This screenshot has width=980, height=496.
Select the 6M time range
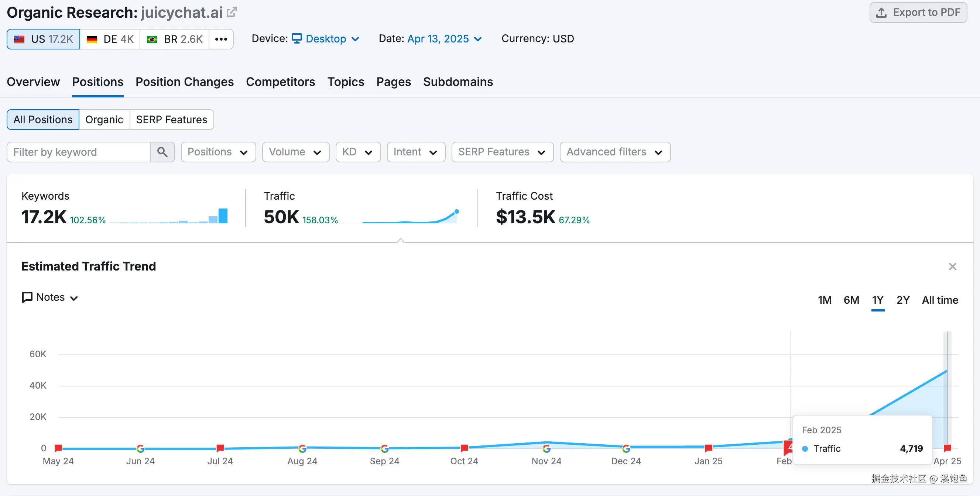point(851,300)
